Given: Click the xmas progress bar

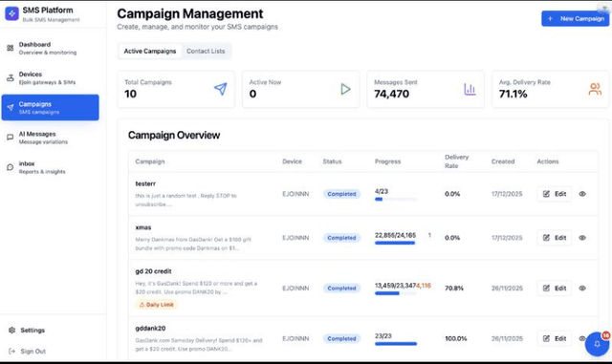Looking at the screenshot, I should pos(396,243).
